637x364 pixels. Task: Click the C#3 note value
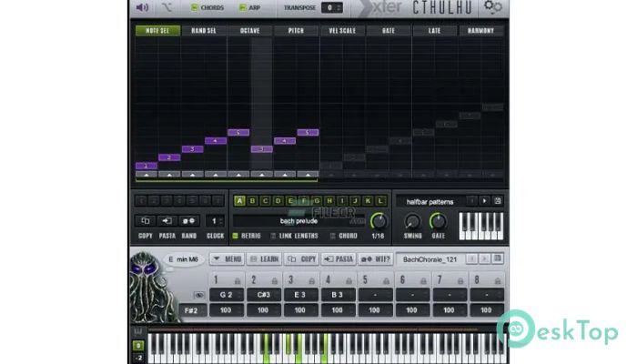pos(264,295)
